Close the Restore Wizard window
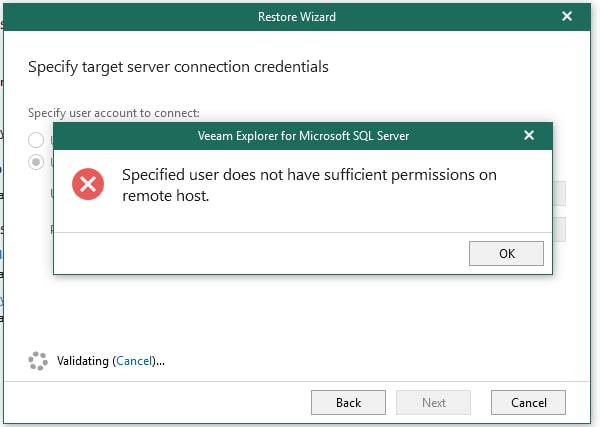This screenshot has width=600, height=427. pyautogui.click(x=567, y=16)
